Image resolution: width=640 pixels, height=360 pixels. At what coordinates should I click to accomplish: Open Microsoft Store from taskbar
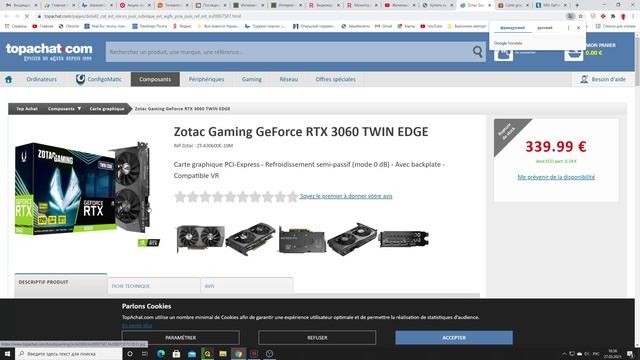click(x=176, y=353)
